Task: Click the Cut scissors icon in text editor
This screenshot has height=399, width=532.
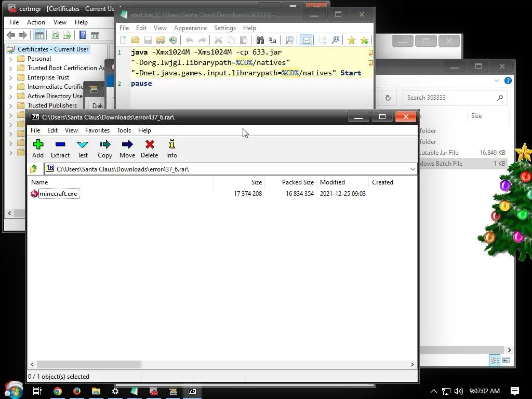Action: point(218,41)
